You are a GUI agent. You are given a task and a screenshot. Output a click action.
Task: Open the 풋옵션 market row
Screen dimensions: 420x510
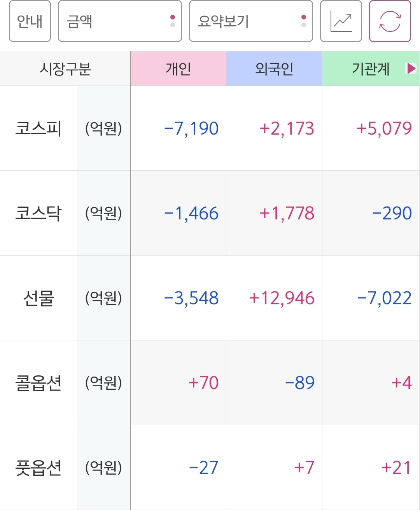tap(210, 467)
